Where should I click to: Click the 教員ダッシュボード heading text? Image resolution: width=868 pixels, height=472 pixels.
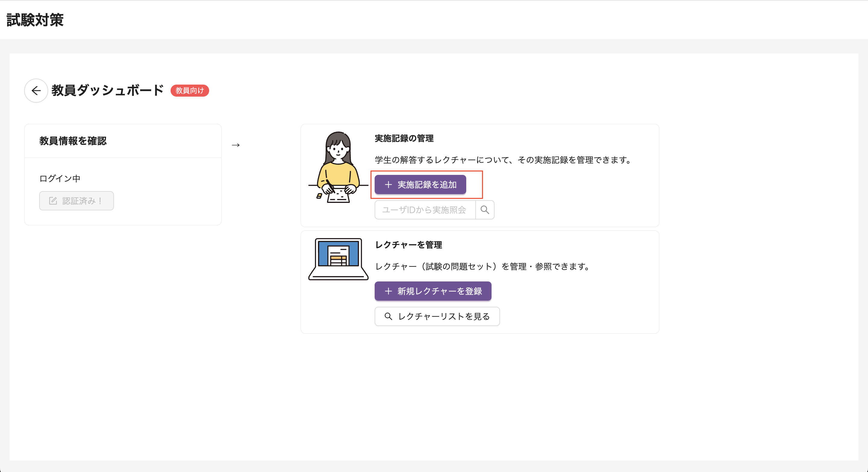(x=108, y=90)
